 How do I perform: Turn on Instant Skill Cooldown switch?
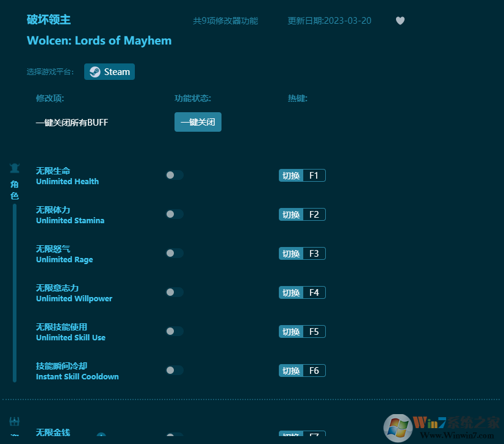click(174, 370)
